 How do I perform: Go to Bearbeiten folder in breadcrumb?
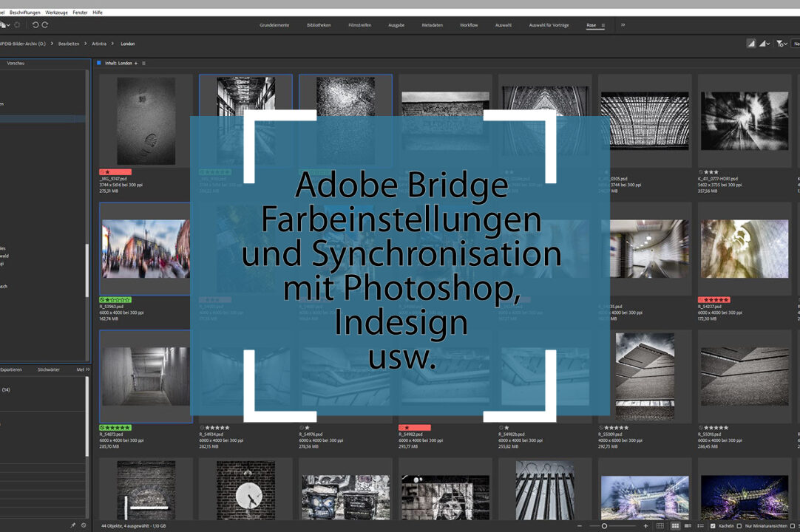pos(68,44)
